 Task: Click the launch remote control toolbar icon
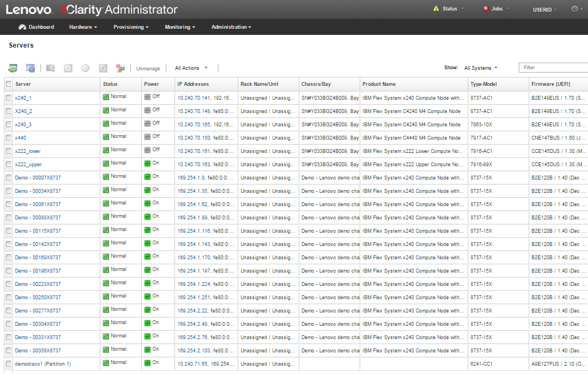[x=50, y=68]
